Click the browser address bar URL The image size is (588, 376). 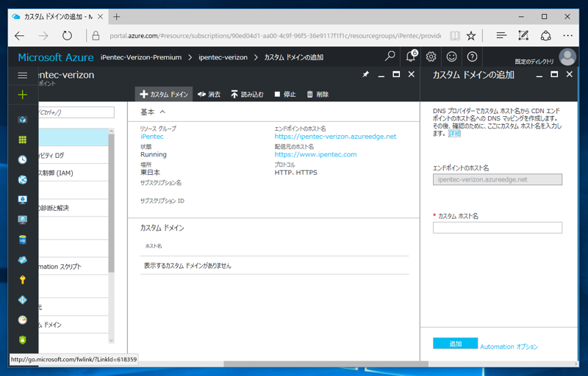click(275, 36)
